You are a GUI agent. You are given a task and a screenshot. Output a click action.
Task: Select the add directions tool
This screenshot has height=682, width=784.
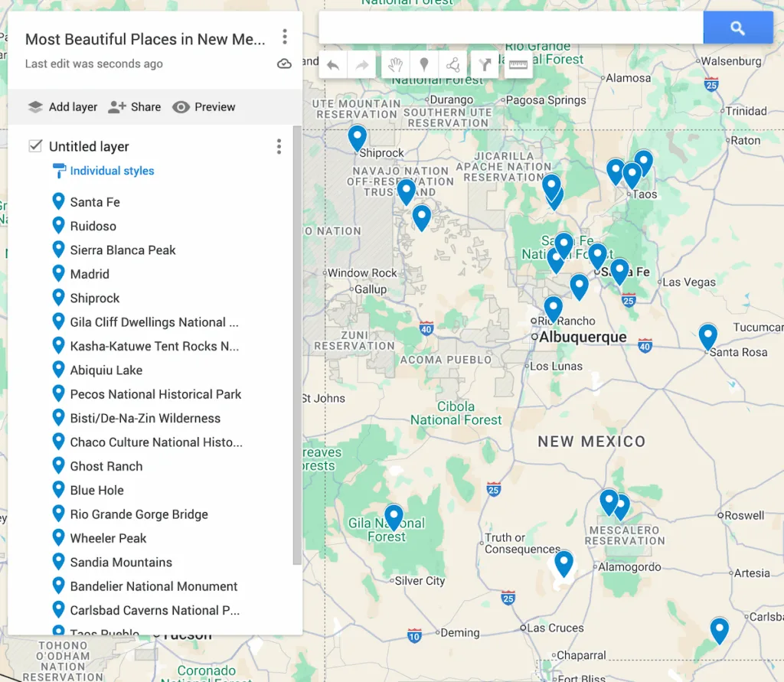[x=485, y=64]
